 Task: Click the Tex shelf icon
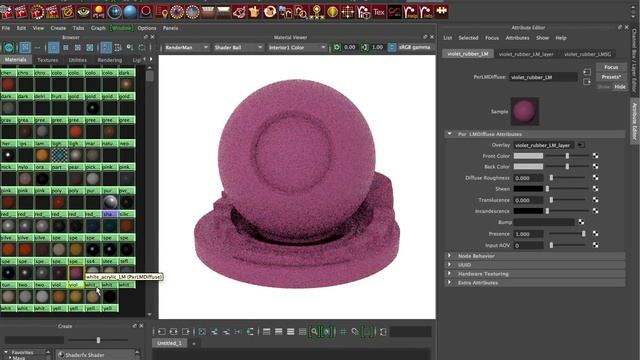379,12
